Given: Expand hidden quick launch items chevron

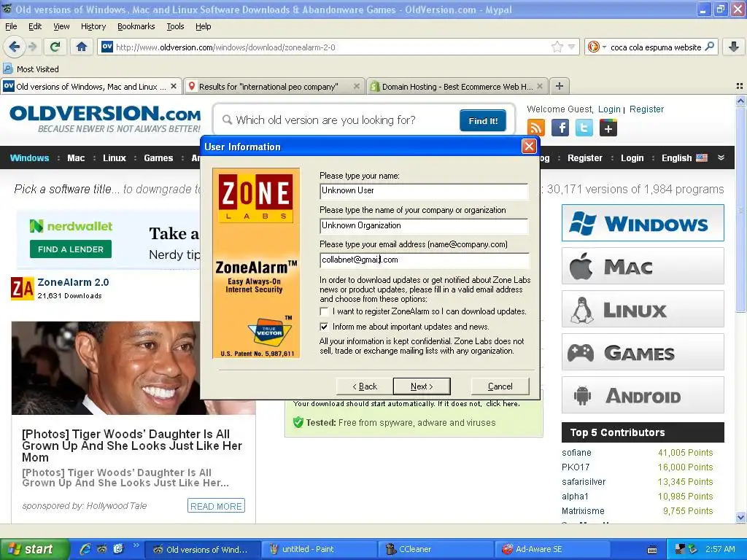Looking at the screenshot, I should coord(136,545).
